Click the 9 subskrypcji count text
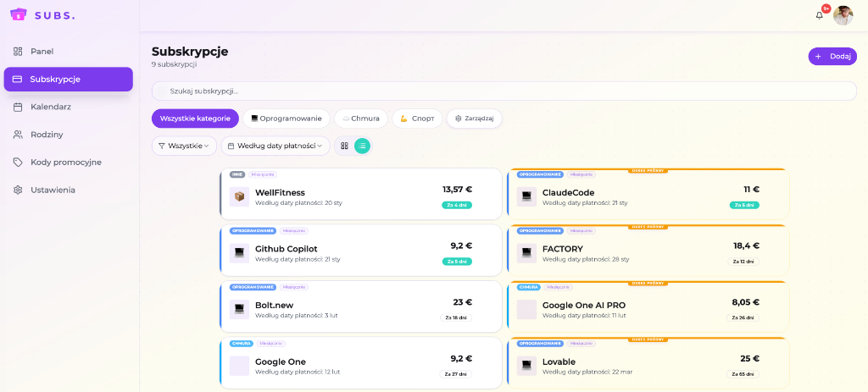 tap(175, 64)
